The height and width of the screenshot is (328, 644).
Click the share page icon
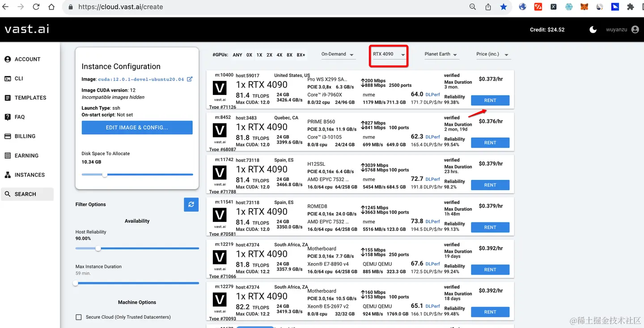pyautogui.click(x=488, y=7)
